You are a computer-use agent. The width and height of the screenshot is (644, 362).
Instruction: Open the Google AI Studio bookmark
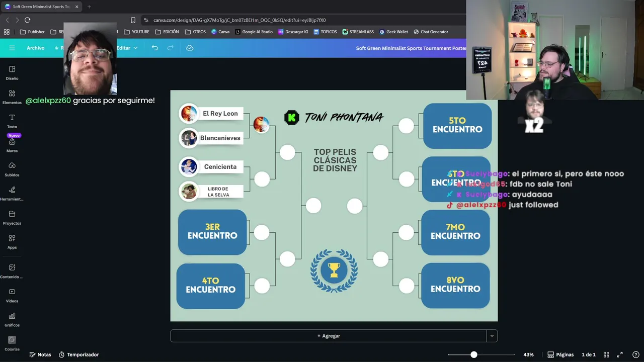254,32
